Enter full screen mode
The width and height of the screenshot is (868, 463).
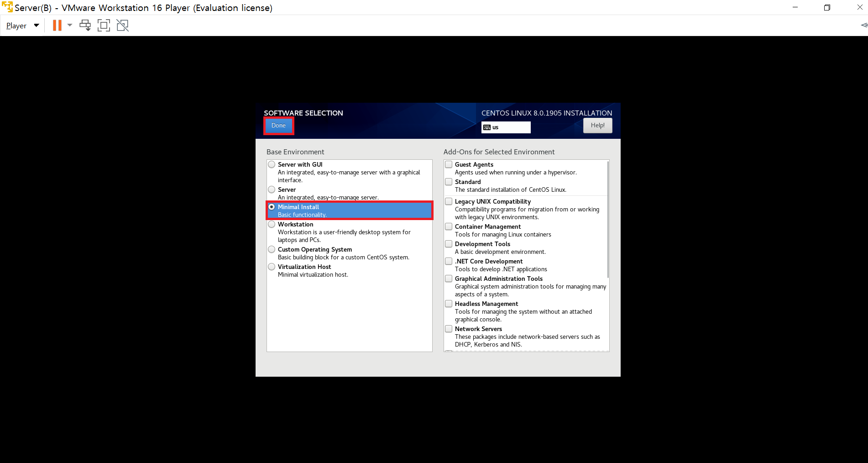[x=104, y=26]
